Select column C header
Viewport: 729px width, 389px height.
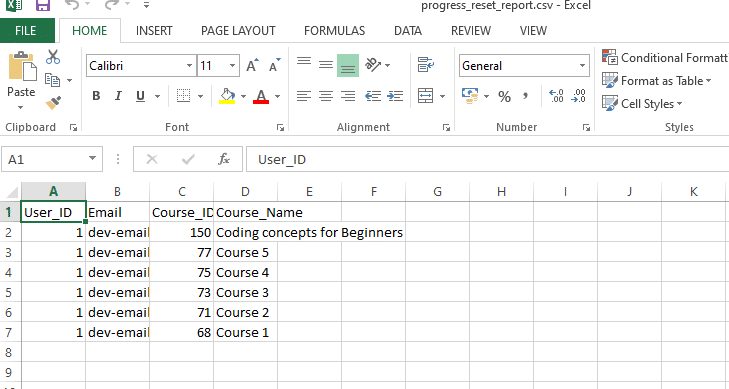coord(181,191)
